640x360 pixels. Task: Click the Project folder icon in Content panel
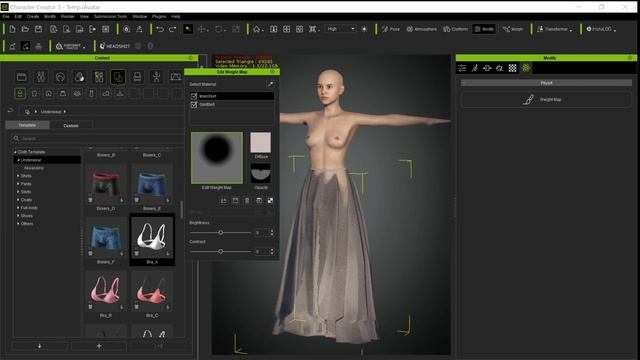coord(22,77)
